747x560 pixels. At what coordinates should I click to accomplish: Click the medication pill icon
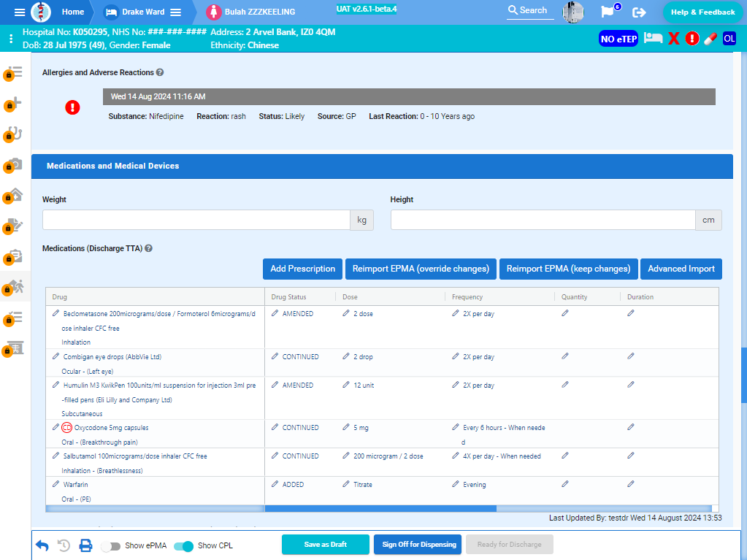pos(710,39)
